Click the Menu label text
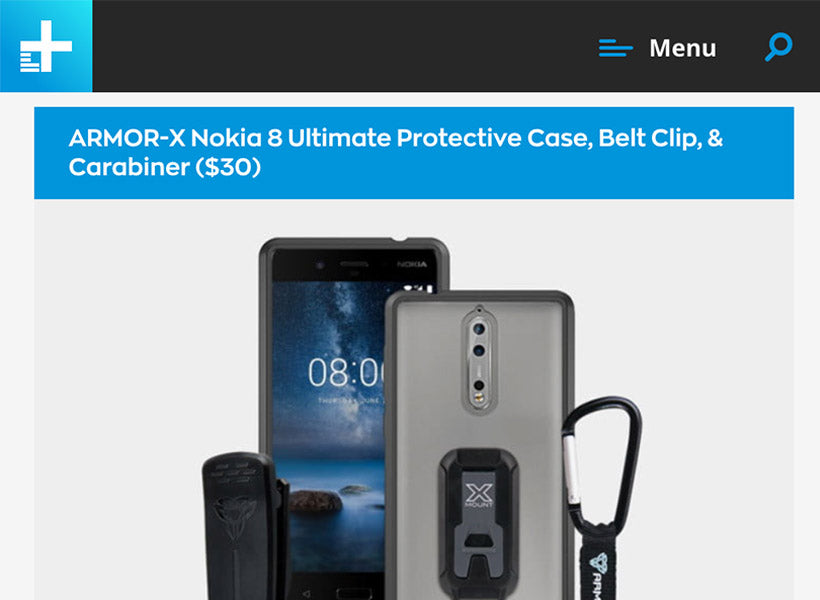The width and height of the screenshot is (820, 600). (682, 48)
